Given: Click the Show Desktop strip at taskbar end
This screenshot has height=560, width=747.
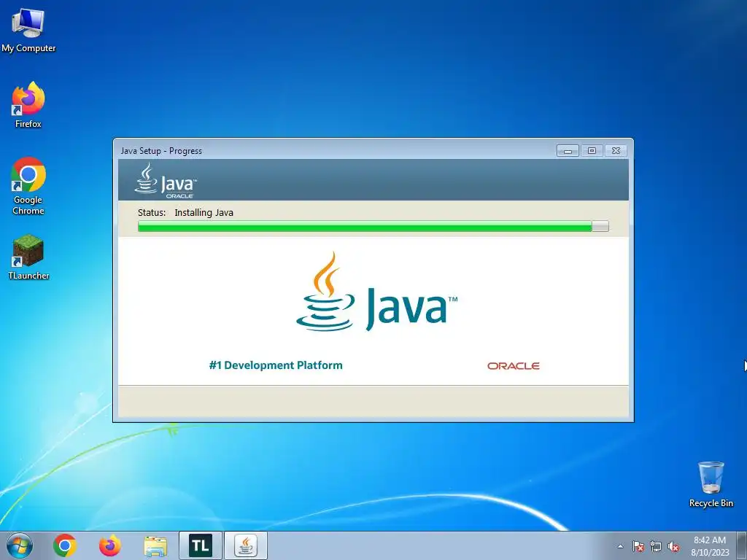Looking at the screenshot, I should [743, 545].
